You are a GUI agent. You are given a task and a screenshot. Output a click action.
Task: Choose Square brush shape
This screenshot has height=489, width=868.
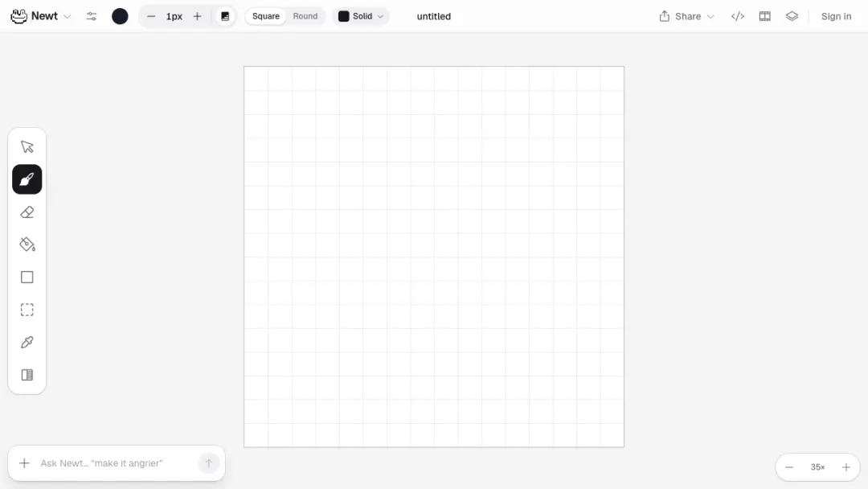click(x=266, y=17)
